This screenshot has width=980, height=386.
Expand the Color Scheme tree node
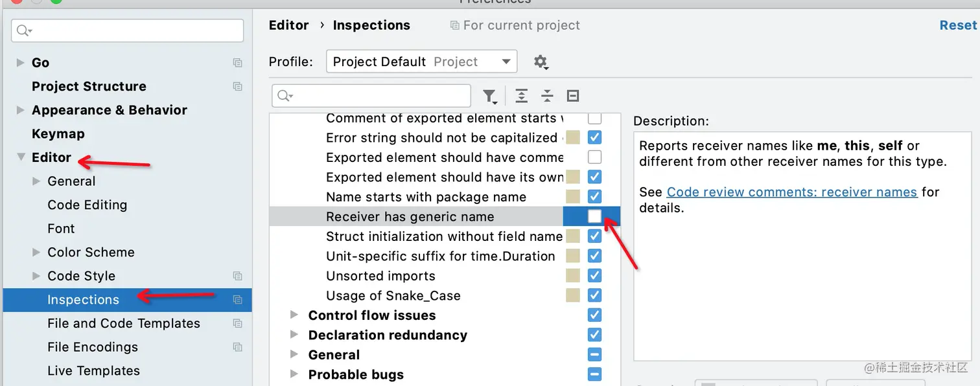(36, 253)
